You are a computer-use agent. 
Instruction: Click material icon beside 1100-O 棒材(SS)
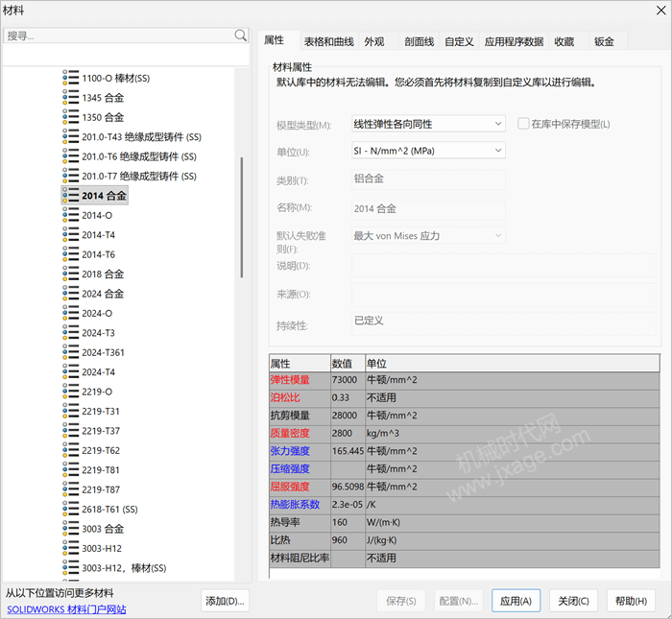tap(71, 78)
